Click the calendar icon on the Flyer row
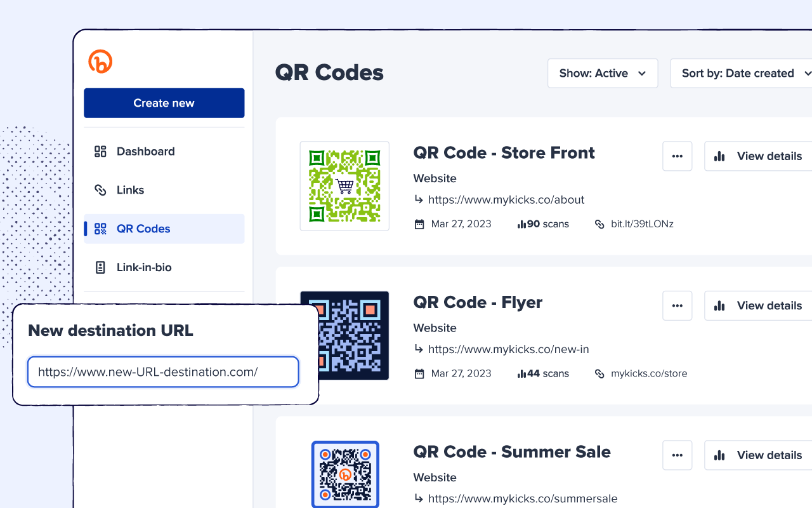The image size is (812, 508). 419,374
